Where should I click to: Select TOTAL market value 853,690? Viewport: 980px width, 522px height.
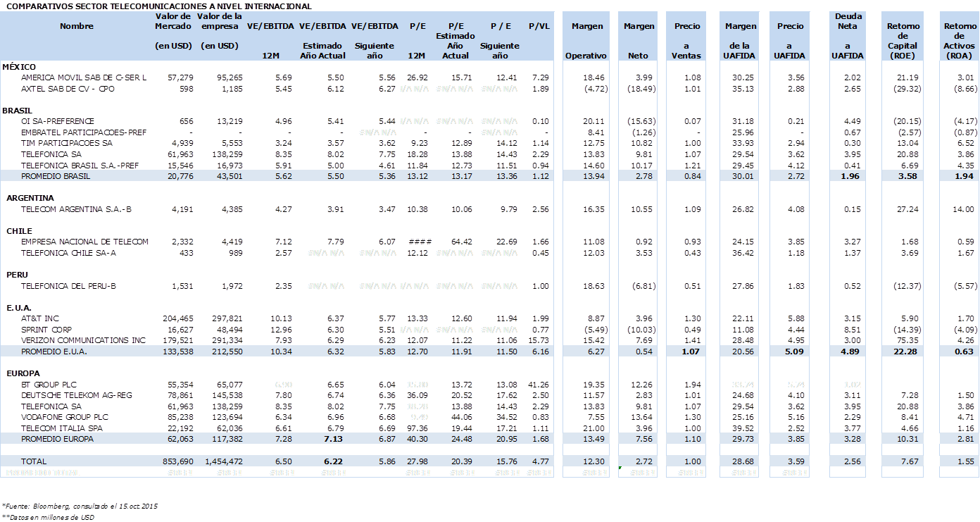178,461
